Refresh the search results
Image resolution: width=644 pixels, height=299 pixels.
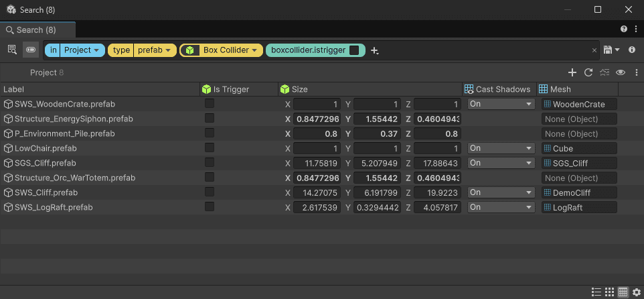coord(588,72)
